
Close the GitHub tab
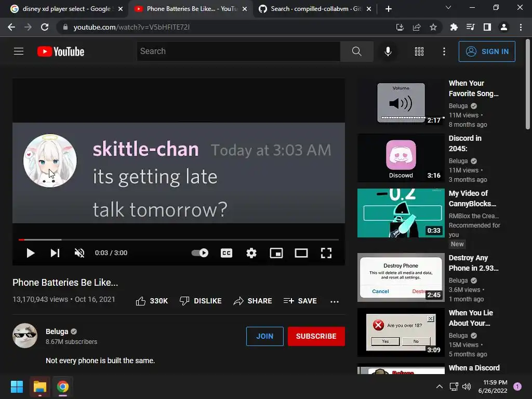pos(369,9)
